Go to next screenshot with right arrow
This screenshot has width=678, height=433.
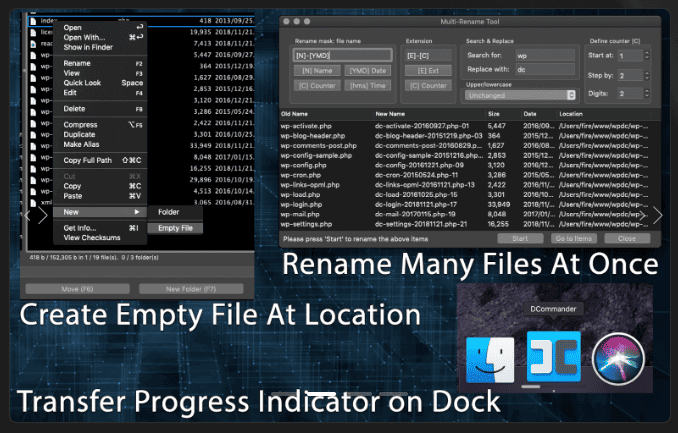(657, 215)
